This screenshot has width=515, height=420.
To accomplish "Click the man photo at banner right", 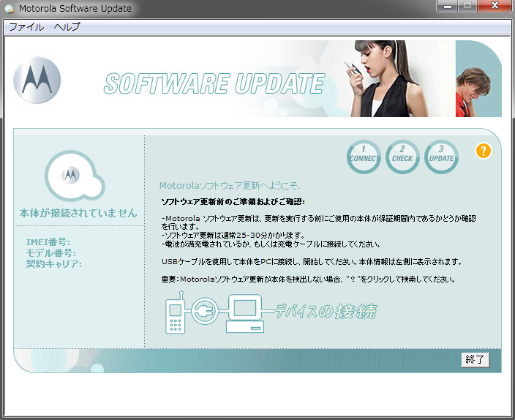I will 478,79.
